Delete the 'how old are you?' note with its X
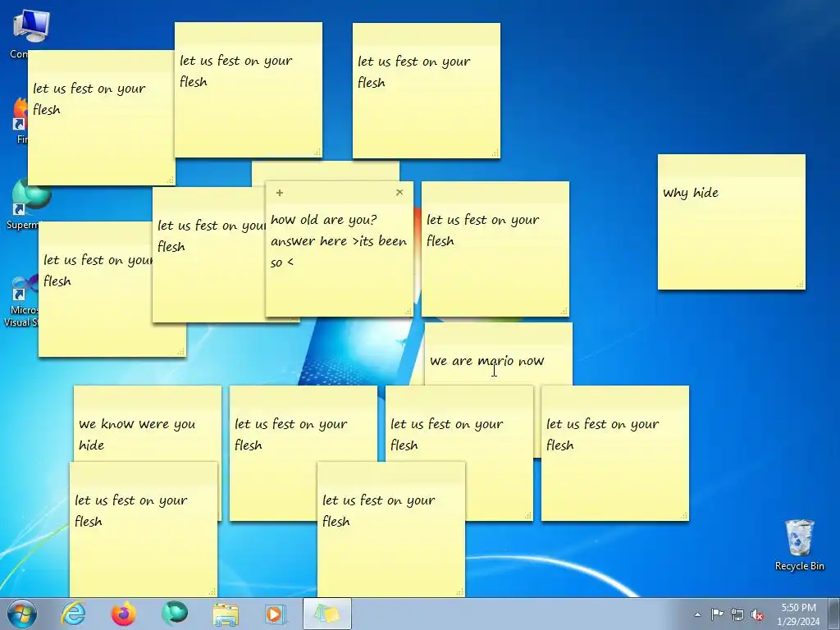This screenshot has height=630, width=840. (x=399, y=192)
